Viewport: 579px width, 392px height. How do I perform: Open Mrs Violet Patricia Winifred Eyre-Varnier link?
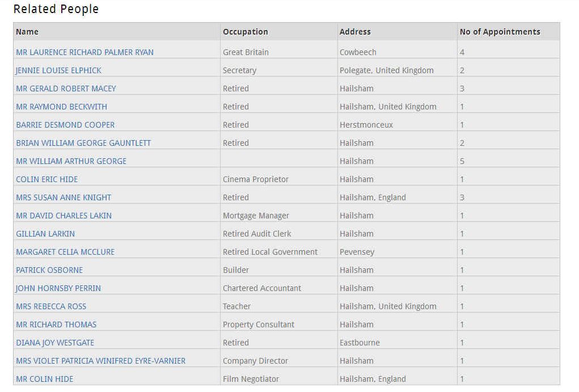pyautogui.click(x=100, y=361)
